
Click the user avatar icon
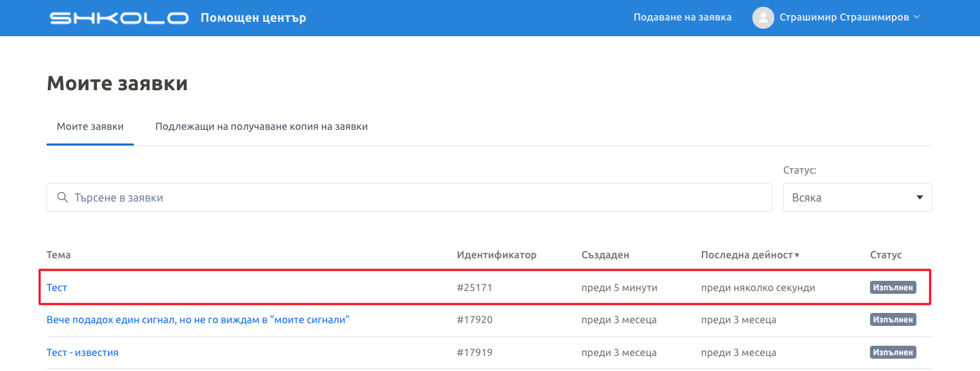pyautogui.click(x=763, y=18)
